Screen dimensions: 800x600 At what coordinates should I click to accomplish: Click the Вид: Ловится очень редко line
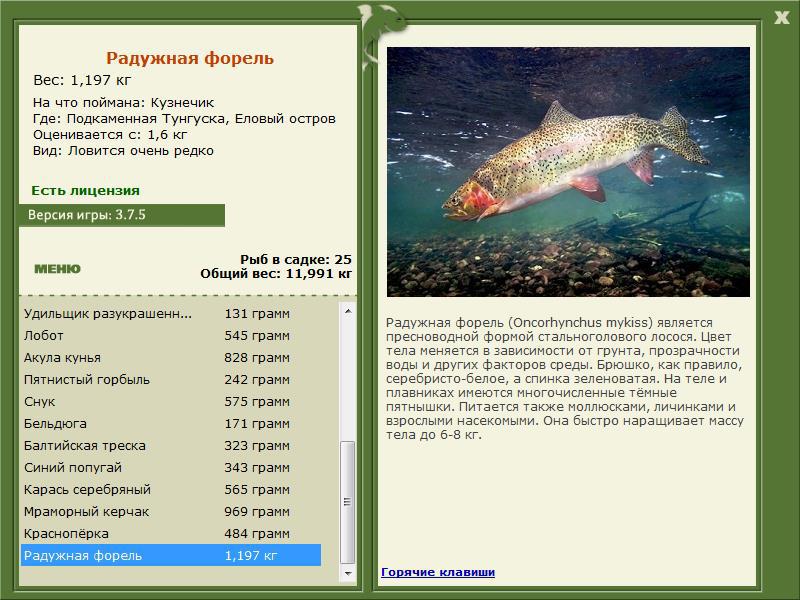click(123, 151)
